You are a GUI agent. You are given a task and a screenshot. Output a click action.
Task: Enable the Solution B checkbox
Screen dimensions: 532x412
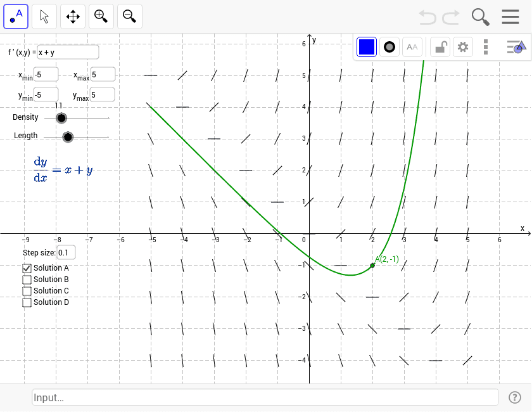(x=27, y=280)
